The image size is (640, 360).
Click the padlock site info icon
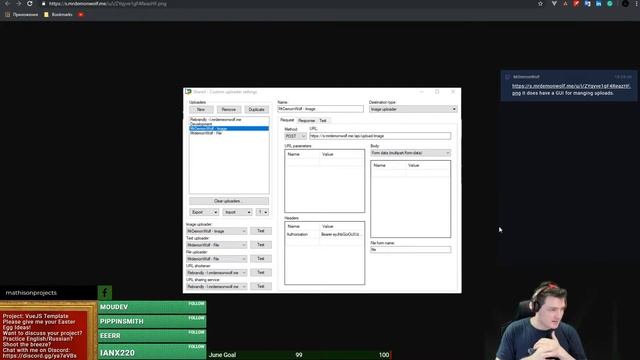[44, 4]
